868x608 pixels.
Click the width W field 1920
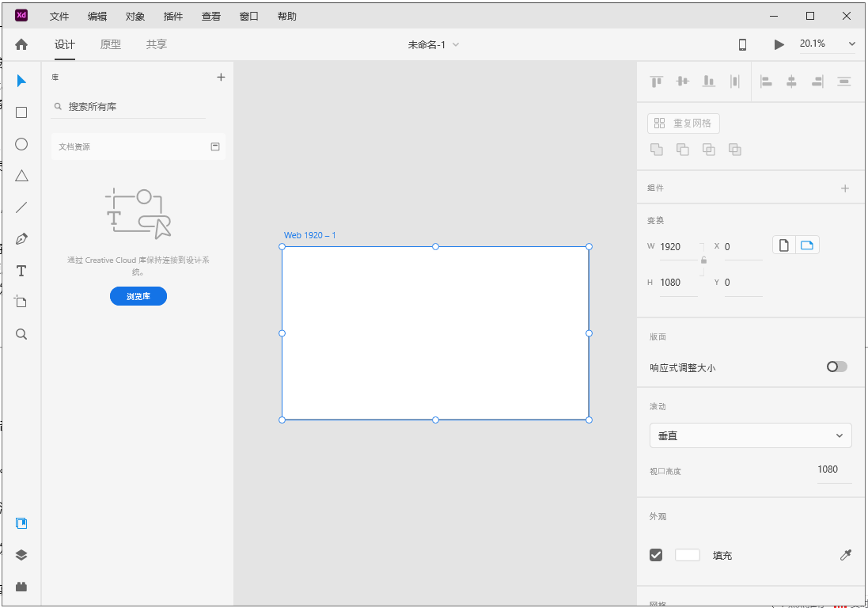pos(678,247)
